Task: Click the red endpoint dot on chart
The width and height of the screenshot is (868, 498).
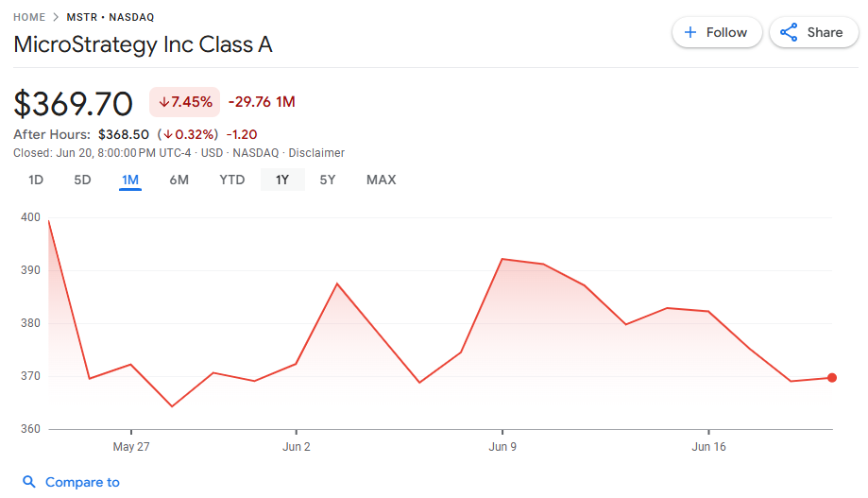Action: [x=832, y=378]
